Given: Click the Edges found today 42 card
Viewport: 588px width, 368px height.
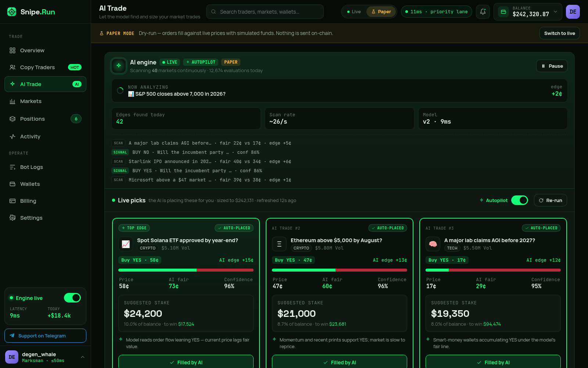Looking at the screenshot, I should [x=186, y=118].
